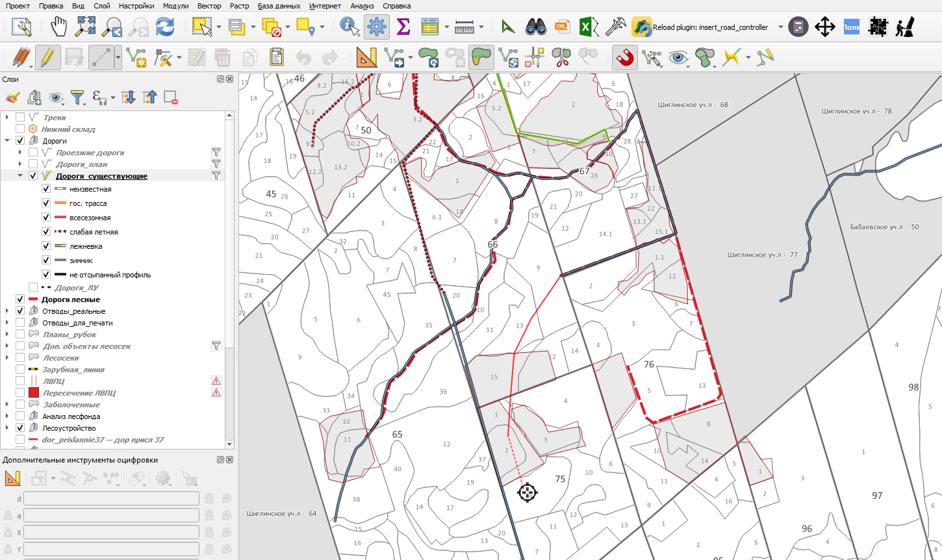This screenshot has width=942, height=560.
Task: Enable snapping with the red magnet icon
Action: pos(624,58)
